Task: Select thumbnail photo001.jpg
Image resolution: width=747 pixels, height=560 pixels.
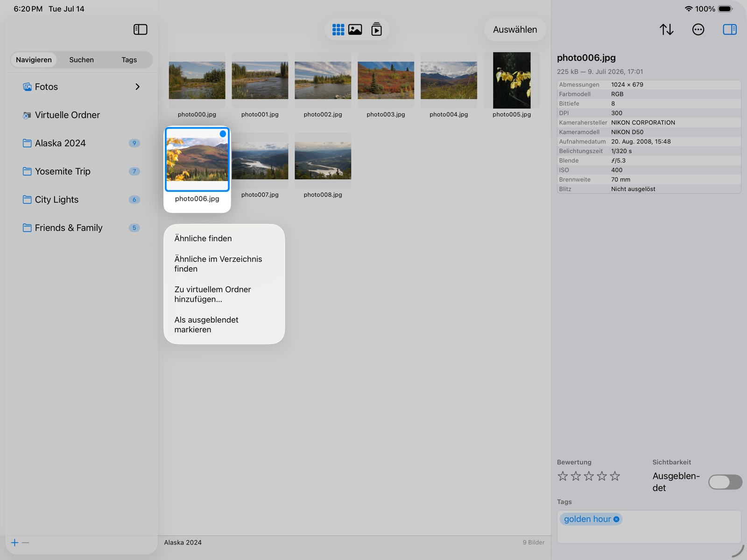Action: (x=260, y=80)
